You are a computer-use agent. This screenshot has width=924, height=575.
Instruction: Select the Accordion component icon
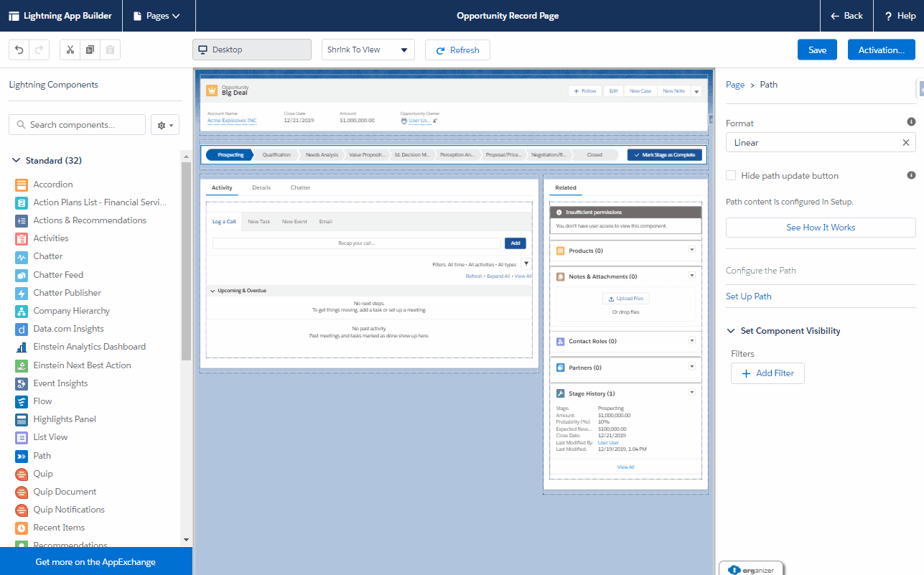pos(21,184)
